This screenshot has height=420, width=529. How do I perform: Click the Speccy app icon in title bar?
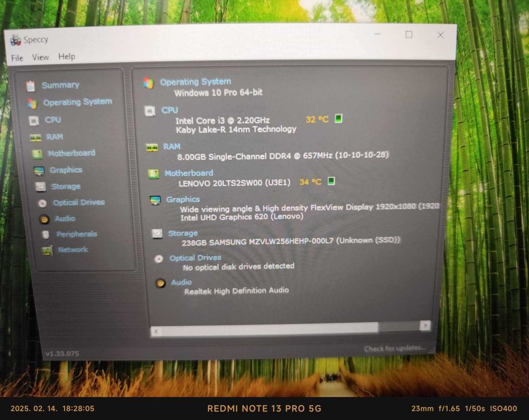click(x=16, y=40)
